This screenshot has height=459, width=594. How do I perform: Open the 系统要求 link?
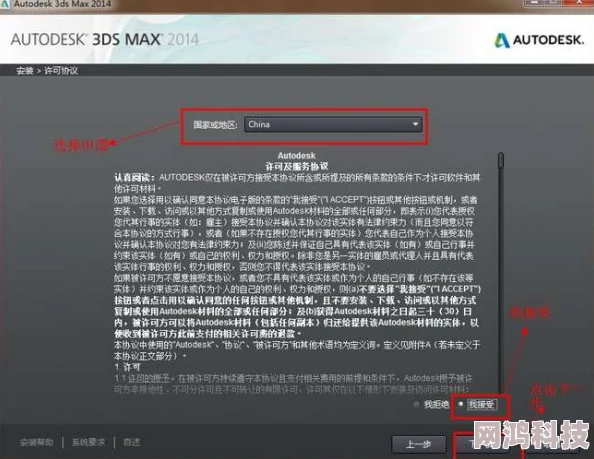point(89,442)
